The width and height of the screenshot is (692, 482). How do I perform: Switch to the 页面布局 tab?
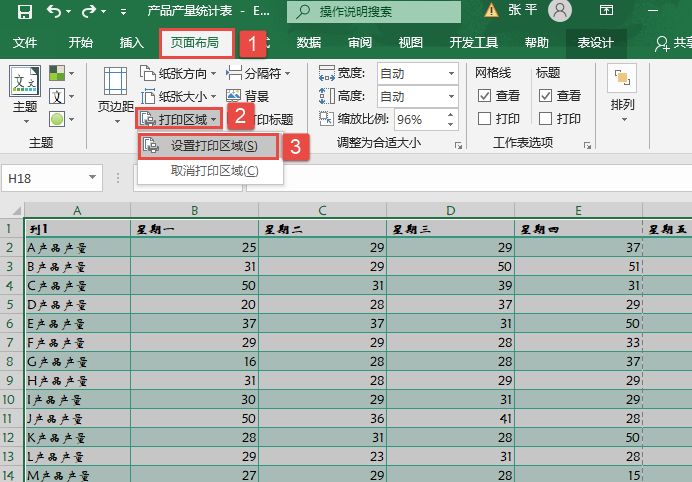(195, 43)
